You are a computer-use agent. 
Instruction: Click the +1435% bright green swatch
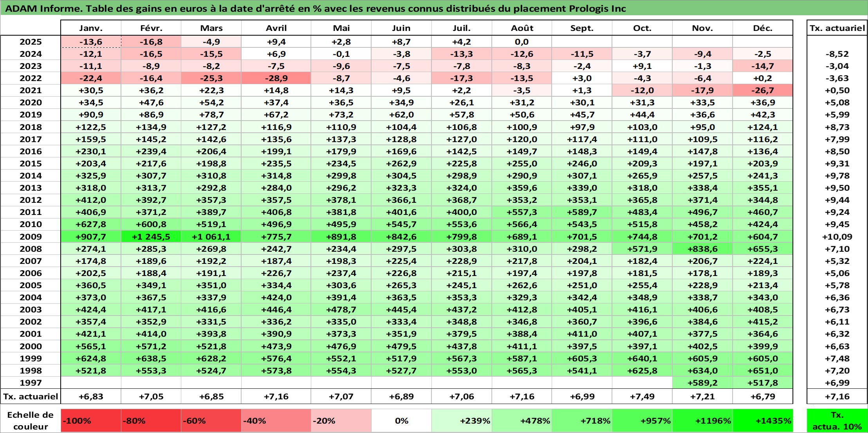(763, 421)
